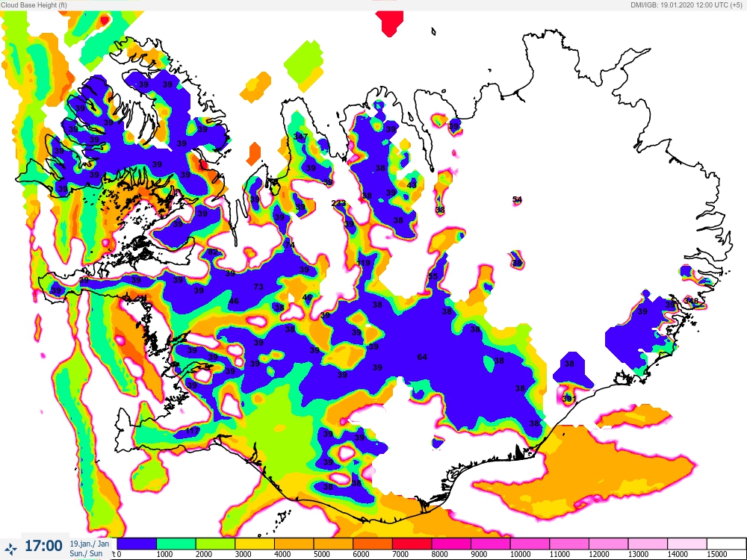The width and height of the screenshot is (747, 560).
Task: Click the red cloud patch at the map's top edge
Action: [389, 23]
